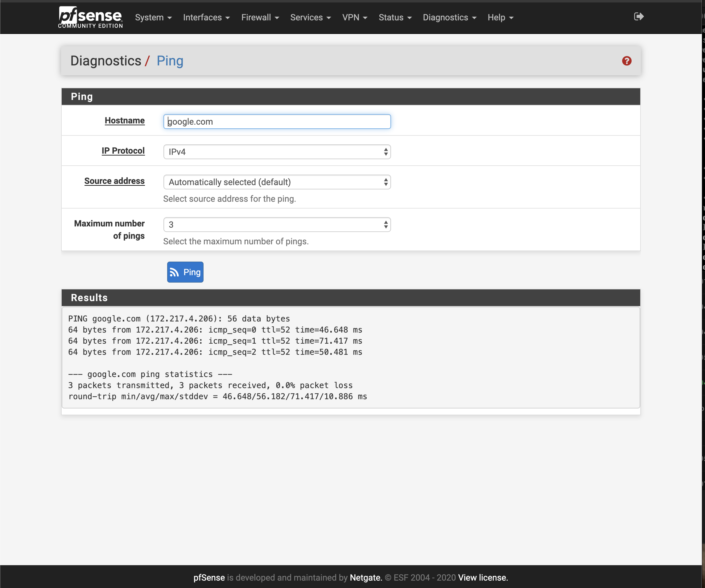Open the System menu

click(153, 18)
